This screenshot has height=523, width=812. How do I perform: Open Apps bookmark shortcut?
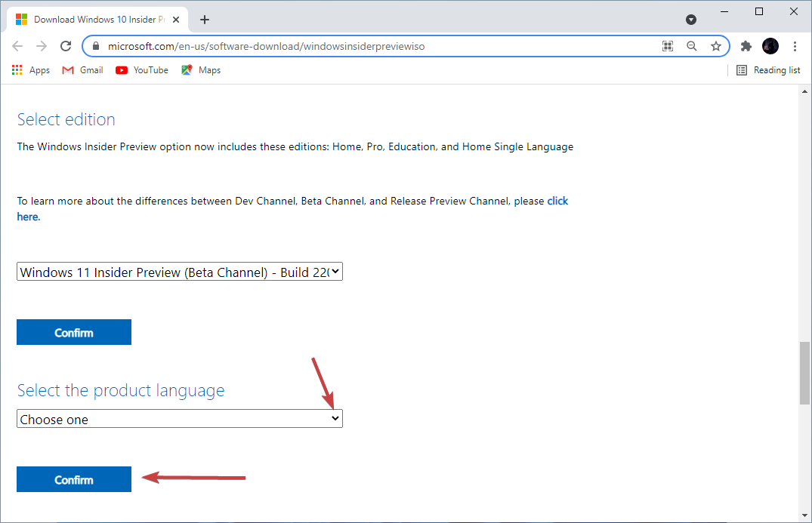(x=31, y=70)
